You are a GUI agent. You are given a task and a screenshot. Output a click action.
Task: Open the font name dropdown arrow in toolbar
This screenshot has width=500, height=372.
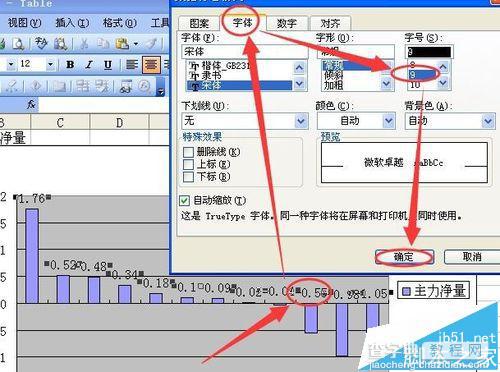point(11,64)
